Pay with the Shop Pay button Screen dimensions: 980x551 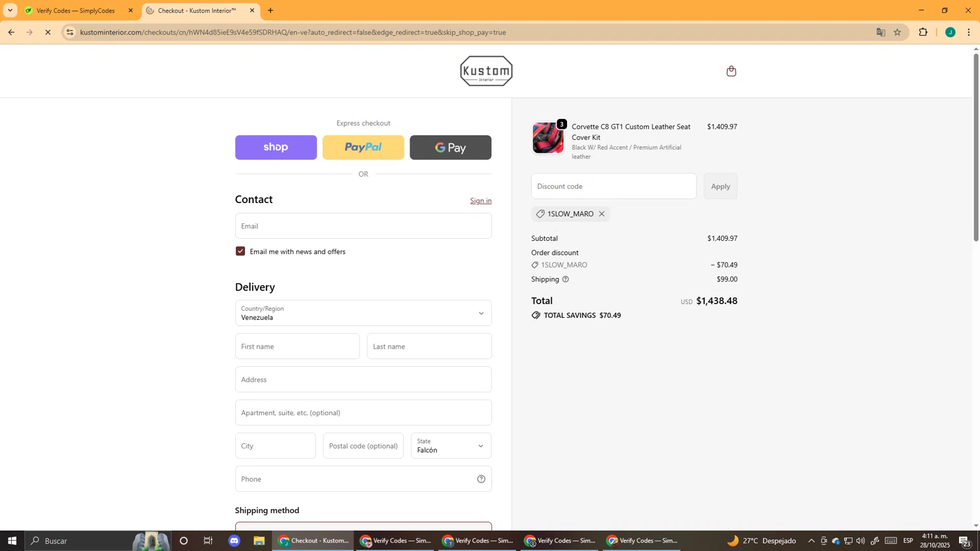tap(276, 148)
